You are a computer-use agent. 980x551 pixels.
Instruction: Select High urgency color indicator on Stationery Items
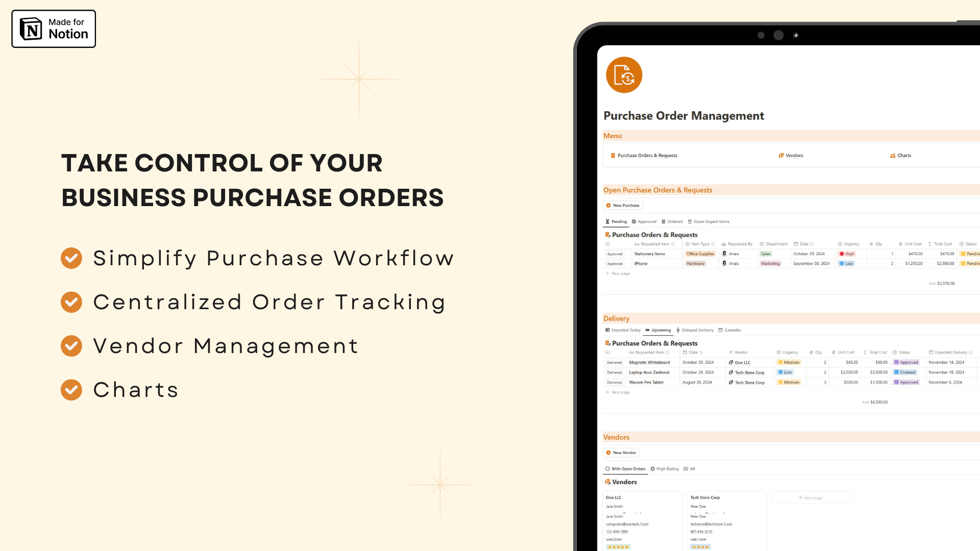tap(842, 254)
